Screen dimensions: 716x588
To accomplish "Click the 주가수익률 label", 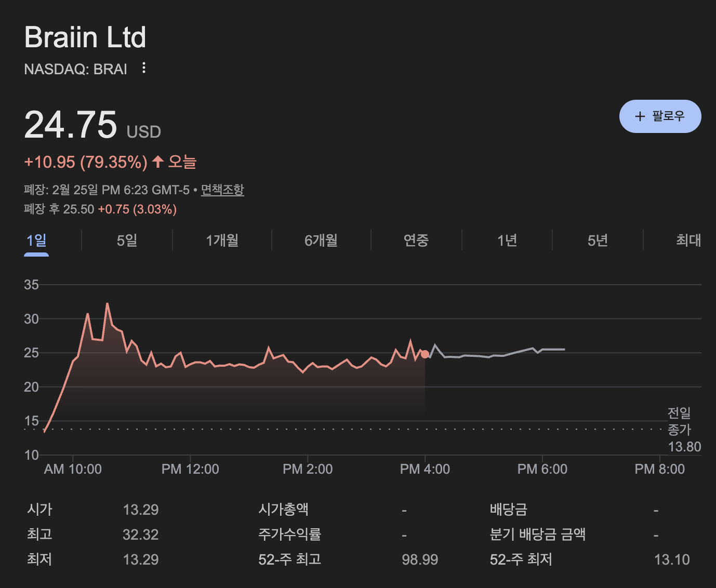I will 290,534.
